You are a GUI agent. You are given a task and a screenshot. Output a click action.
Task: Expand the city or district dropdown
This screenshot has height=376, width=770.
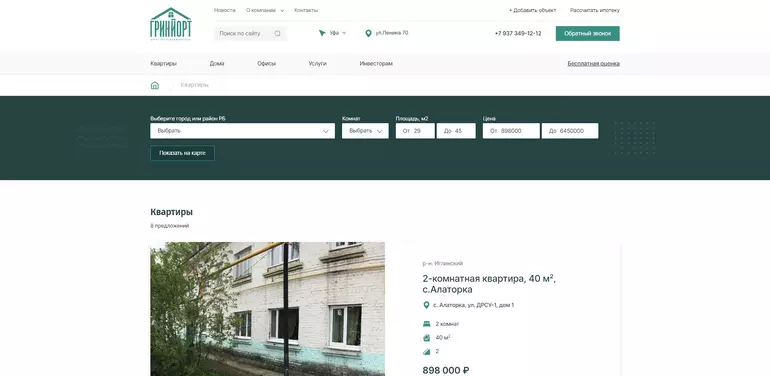click(243, 131)
